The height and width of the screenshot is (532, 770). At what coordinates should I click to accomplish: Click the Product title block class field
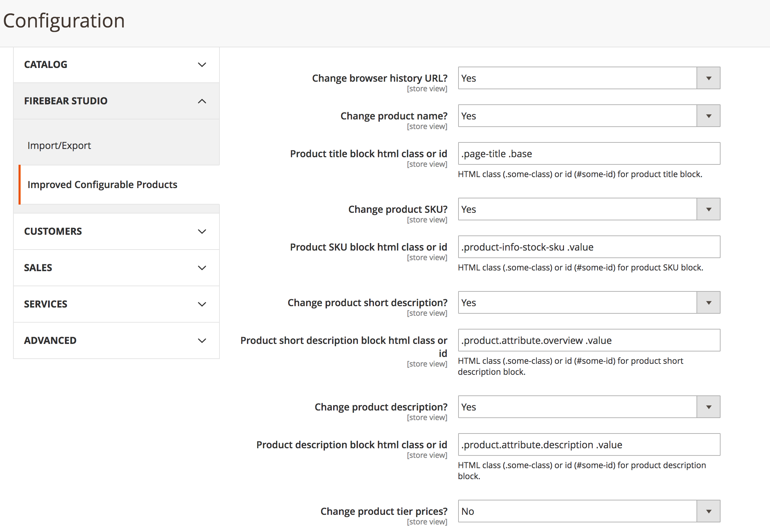click(x=589, y=154)
